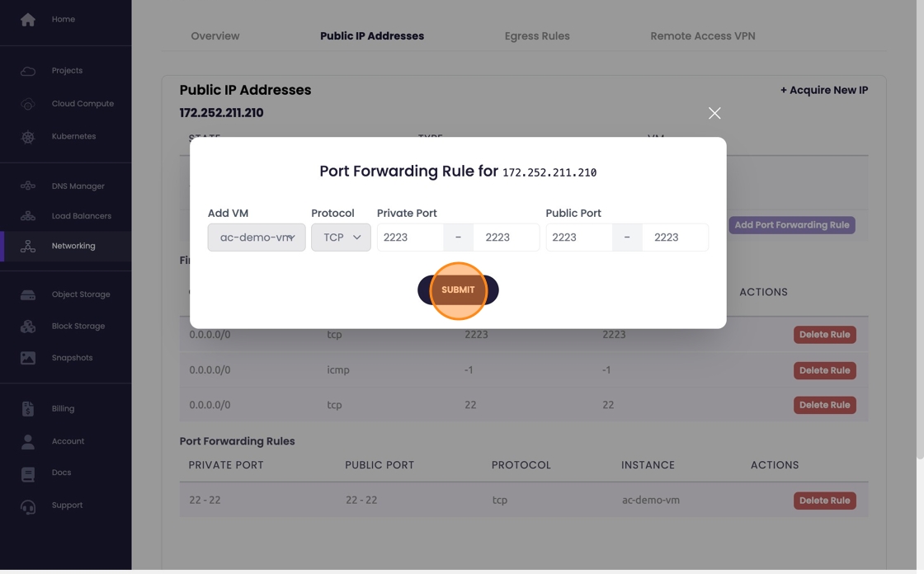Delete the 22 - 22 port forwarding rule

[x=824, y=501]
